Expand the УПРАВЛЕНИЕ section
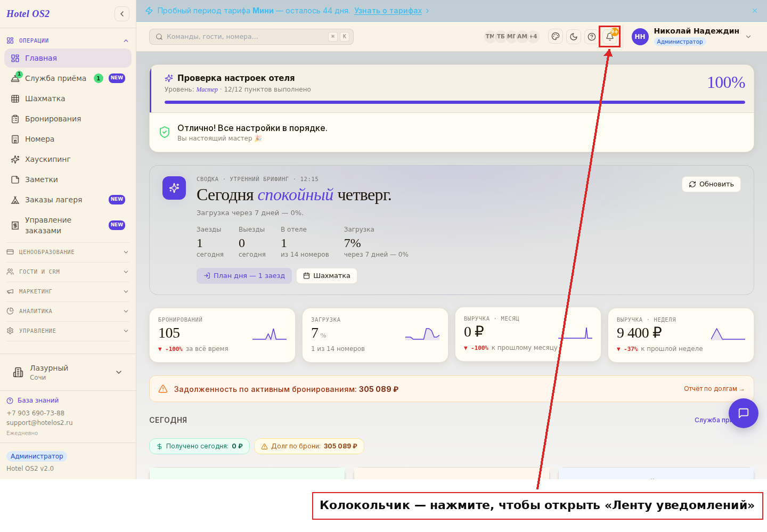This screenshot has width=767, height=532. 67,331
